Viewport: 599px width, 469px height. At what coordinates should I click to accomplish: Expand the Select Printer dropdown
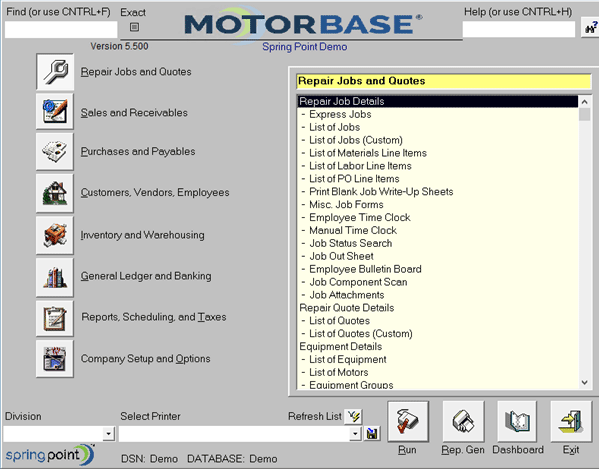[x=355, y=434]
